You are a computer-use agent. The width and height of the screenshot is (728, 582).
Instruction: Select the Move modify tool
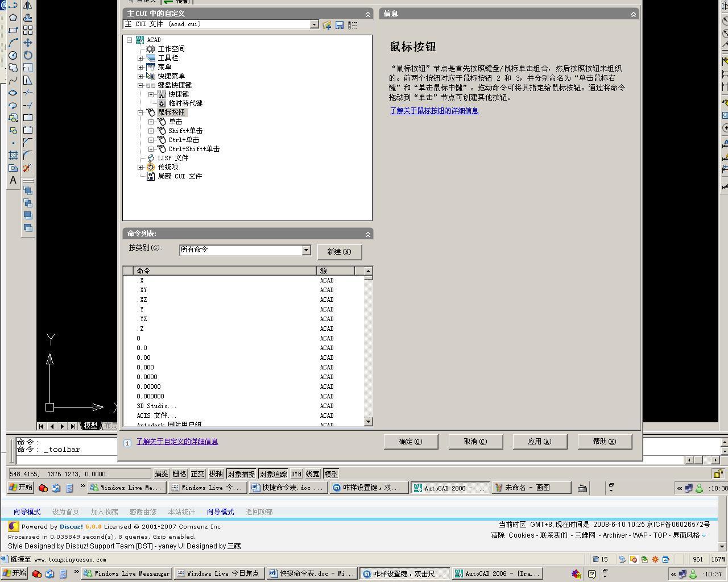point(27,43)
